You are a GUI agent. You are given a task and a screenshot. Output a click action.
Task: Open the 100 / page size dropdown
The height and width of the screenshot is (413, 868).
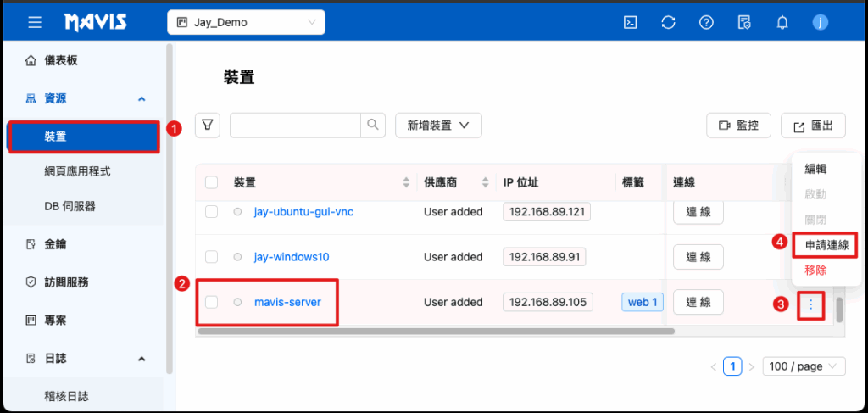(804, 366)
